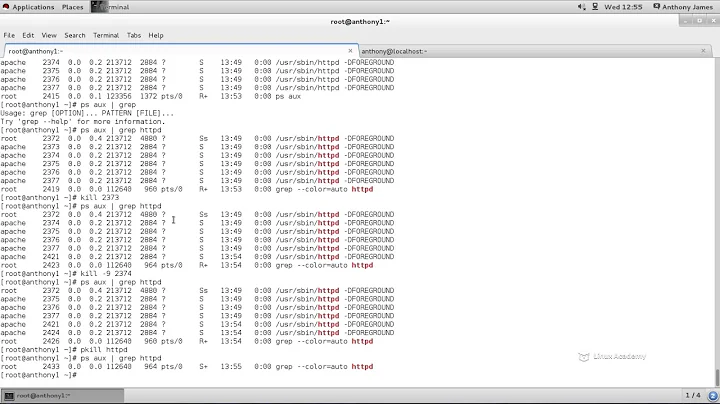Open the Help menu
The width and height of the screenshot is (720, 404).
pyautogui.click(x=156, y=35)
